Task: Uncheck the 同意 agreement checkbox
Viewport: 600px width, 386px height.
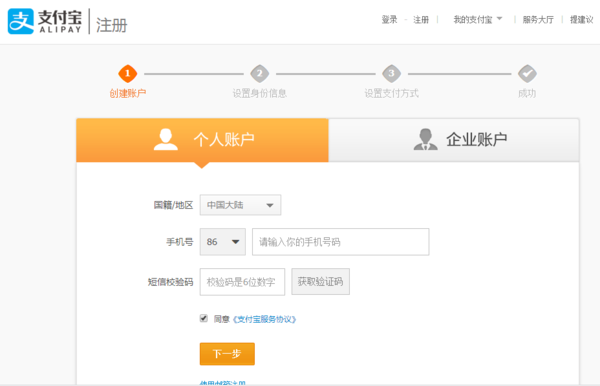Action: pyautogui.click(x=204, y=318)
